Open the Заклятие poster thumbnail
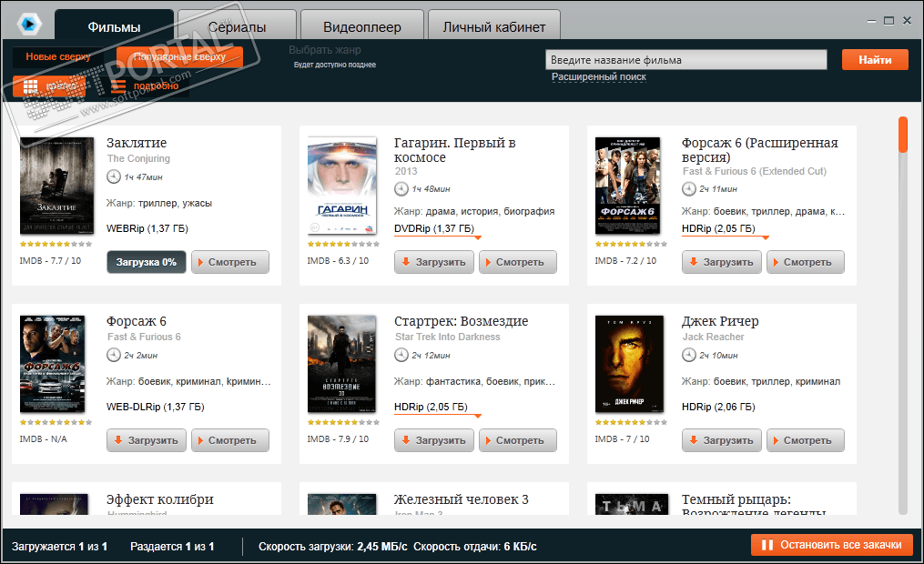Viewport: 924px width, 564px height. coord(56,186)
